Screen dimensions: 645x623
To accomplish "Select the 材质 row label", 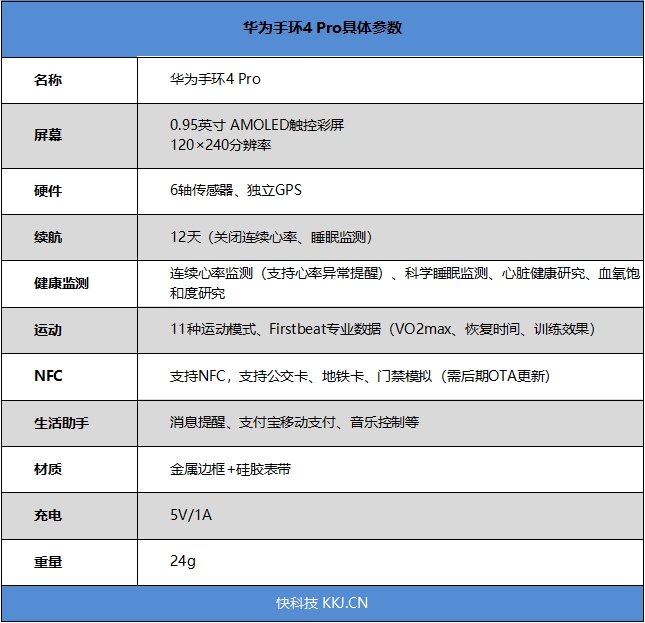I will point(48,469).
